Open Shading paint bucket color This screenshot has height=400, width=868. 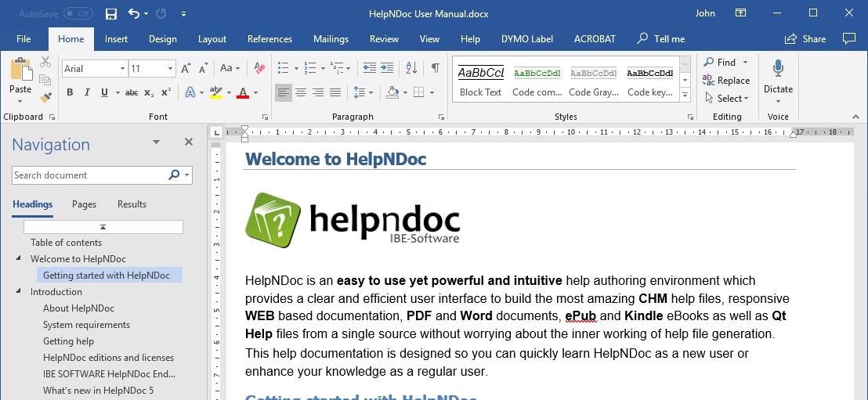coord(392,92)
